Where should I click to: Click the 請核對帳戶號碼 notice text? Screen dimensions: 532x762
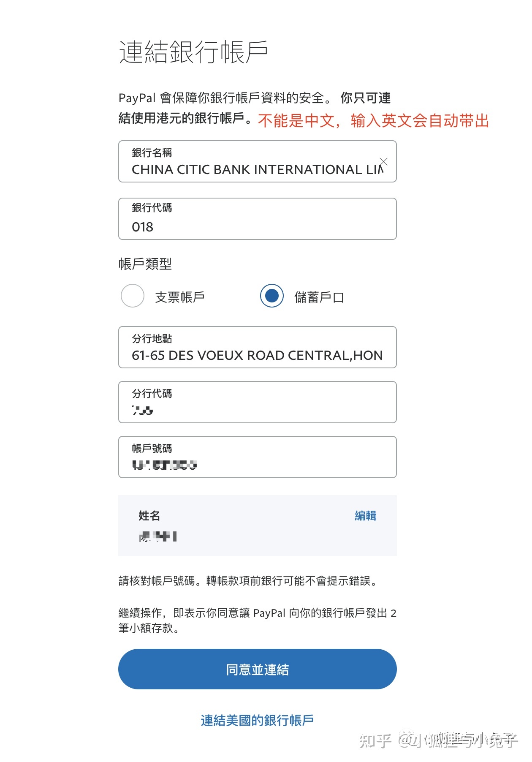248,581
